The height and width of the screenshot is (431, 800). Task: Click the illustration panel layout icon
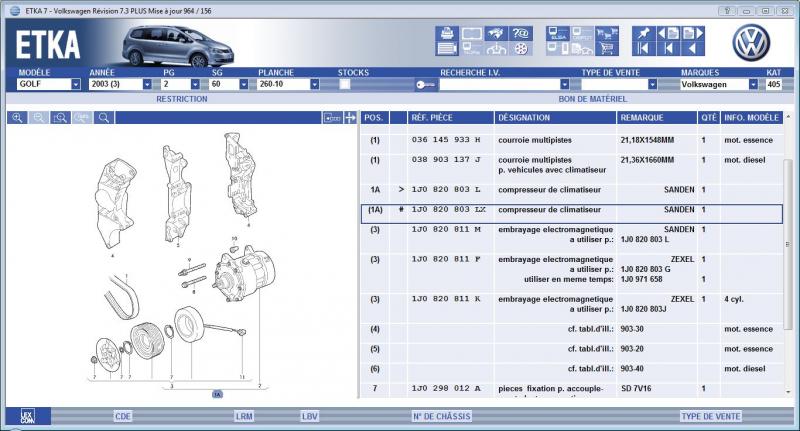332,118
